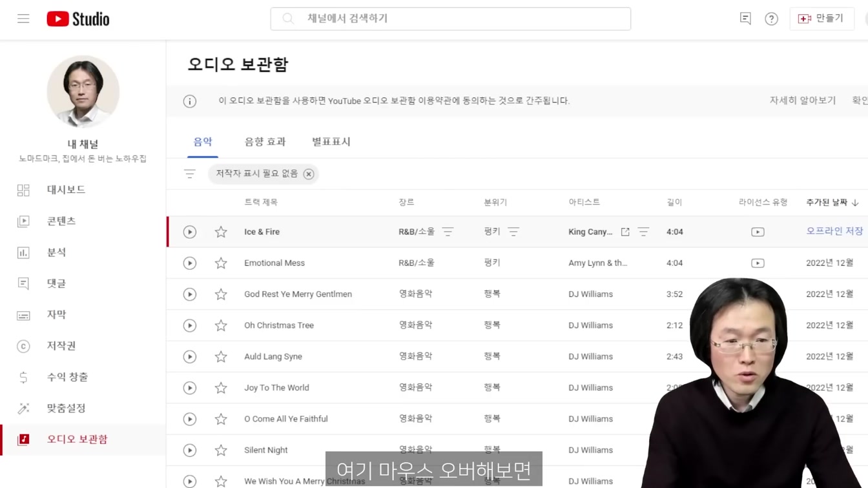This screenshot has height=488, width=868.
Task: Click license icon for Emotional Mess
Action: (758, 263)
